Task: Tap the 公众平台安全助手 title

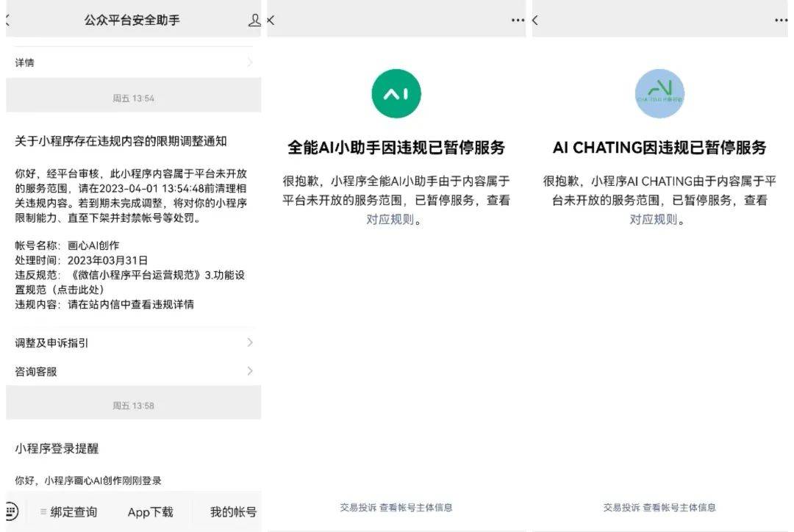Action: 132,21
